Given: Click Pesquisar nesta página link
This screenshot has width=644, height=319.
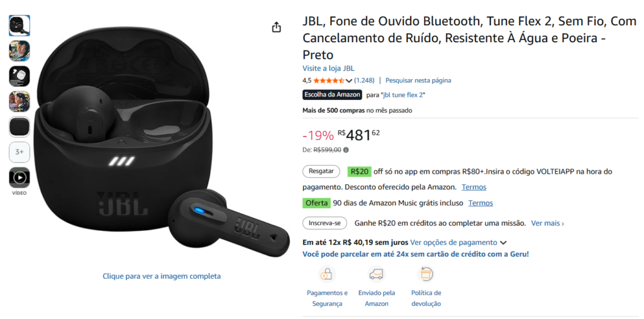Looking at the screenshot, I should (418, 81).
